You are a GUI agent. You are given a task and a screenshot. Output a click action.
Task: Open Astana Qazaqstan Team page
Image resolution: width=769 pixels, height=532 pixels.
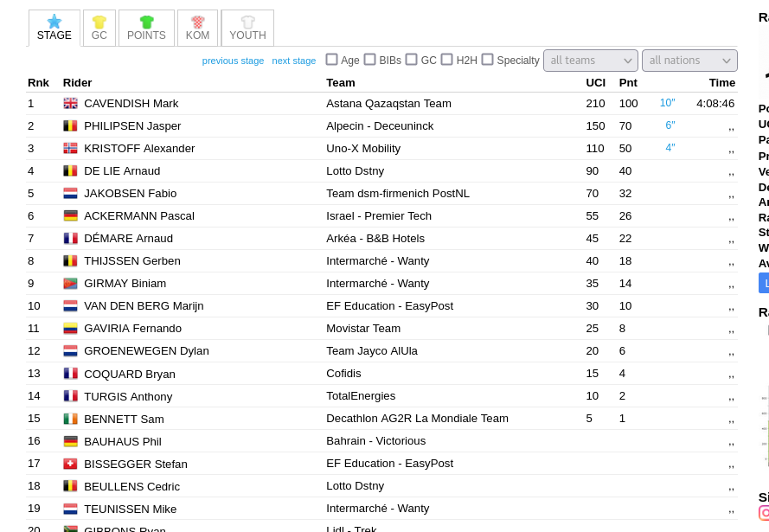click(388, 104)
